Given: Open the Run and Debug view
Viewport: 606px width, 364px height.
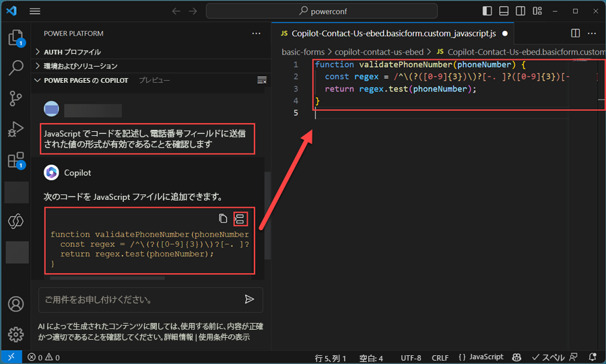Looking at the screenshot, I should pos(16,129).
